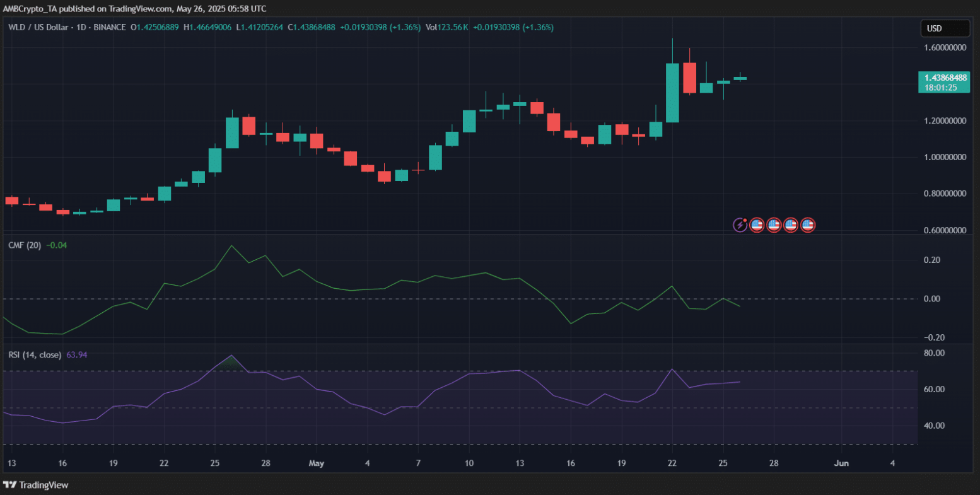The image size is (980, 495).
Task: Click the current price label 1.43868488
Action: click(x=943, y=78)
